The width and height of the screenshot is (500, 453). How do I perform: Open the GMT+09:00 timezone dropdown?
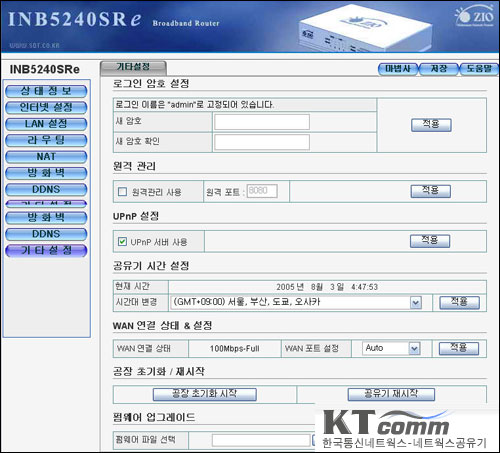point(296,303)
